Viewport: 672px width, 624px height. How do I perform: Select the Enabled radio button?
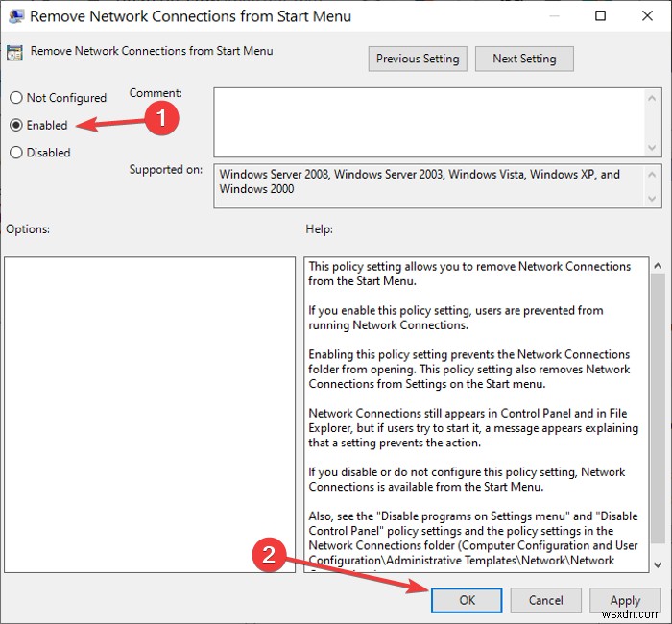pyautogui.click(x=16, y=125)
